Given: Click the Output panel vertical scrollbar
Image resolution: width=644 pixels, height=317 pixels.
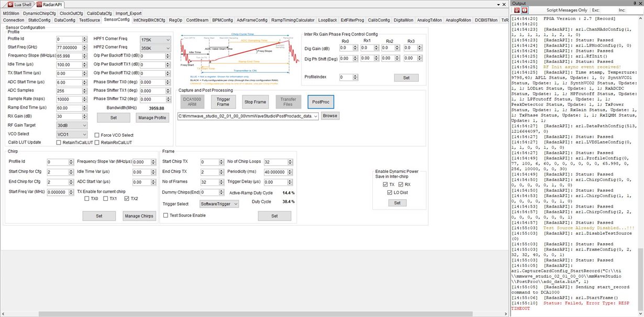Looking at the screenshot, I should click(641, 165).
